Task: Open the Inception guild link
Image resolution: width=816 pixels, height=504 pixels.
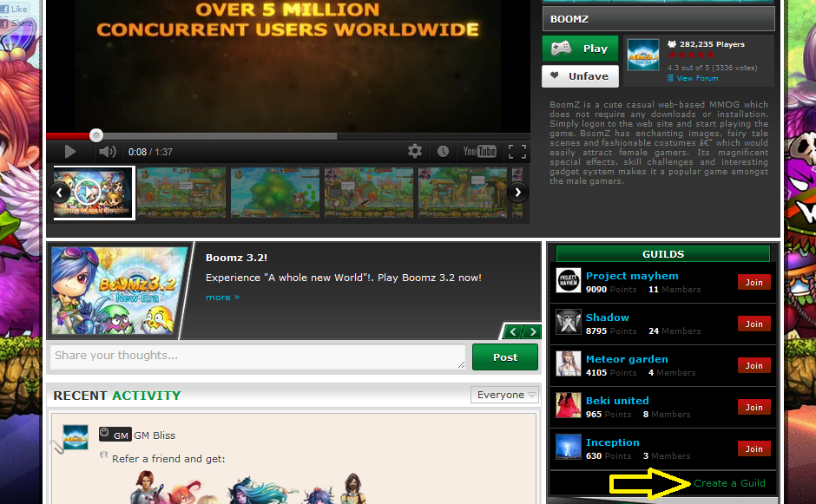Action: (612, 442)
